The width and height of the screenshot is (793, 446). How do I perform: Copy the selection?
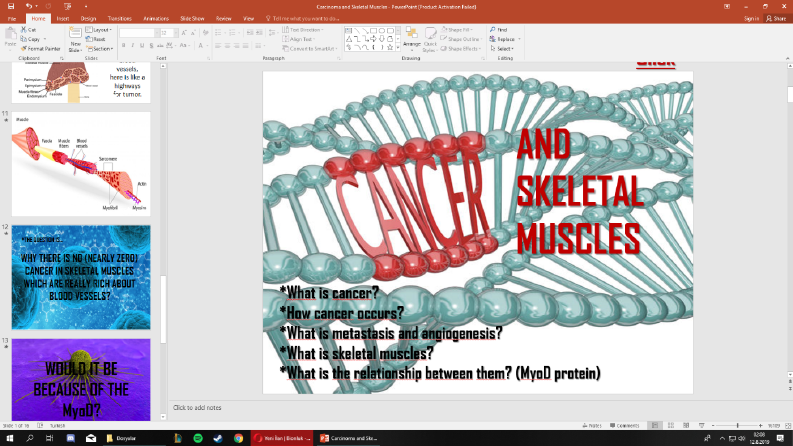pos(30,39)
